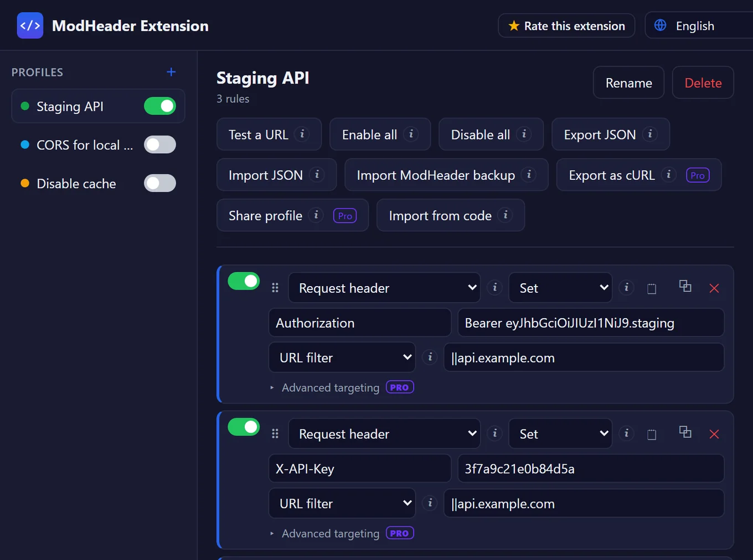
Task: Duplicate the Authorization rule
Action: [x=685, y=286]
